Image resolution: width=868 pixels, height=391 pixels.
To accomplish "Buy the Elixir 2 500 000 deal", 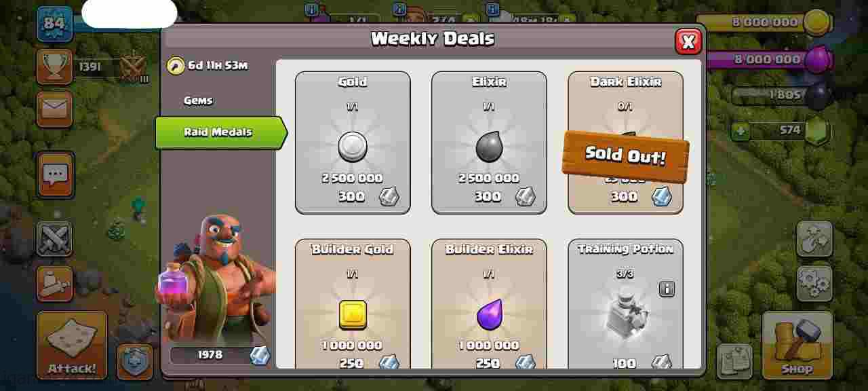I will point(489,143).
